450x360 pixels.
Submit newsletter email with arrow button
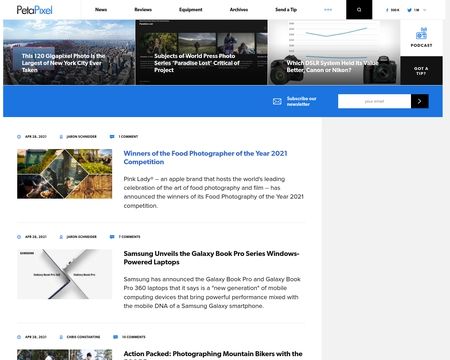pyautogui.click(x=420, y=101)
